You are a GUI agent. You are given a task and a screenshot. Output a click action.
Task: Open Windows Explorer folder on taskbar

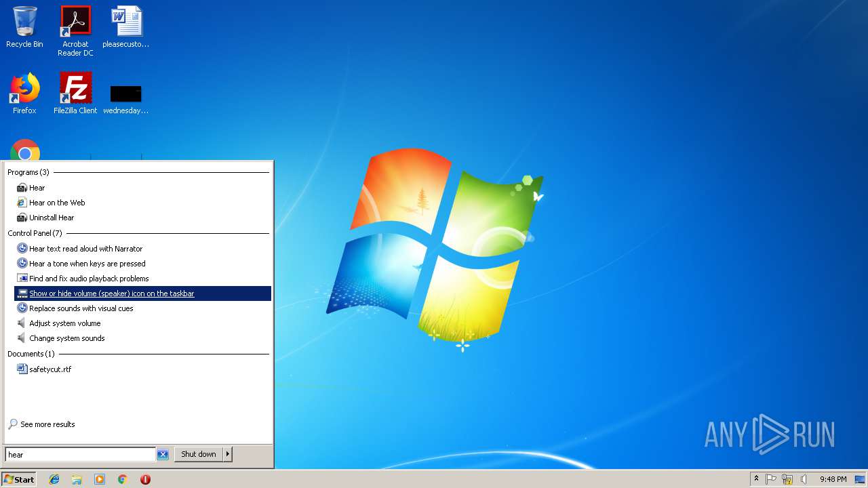[77, 479]
